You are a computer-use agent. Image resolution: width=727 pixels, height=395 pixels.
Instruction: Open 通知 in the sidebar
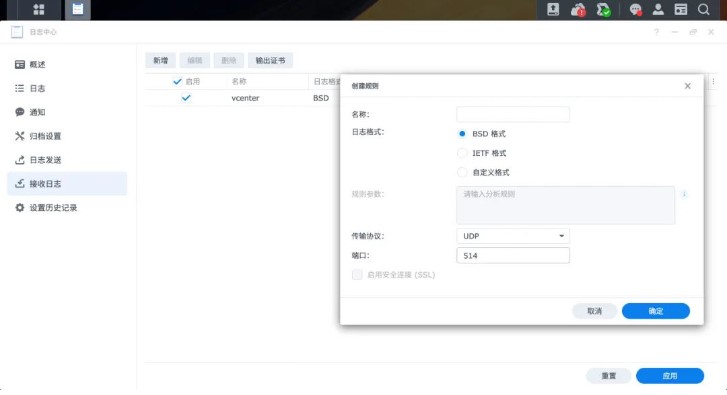click(x=67, y=112)
